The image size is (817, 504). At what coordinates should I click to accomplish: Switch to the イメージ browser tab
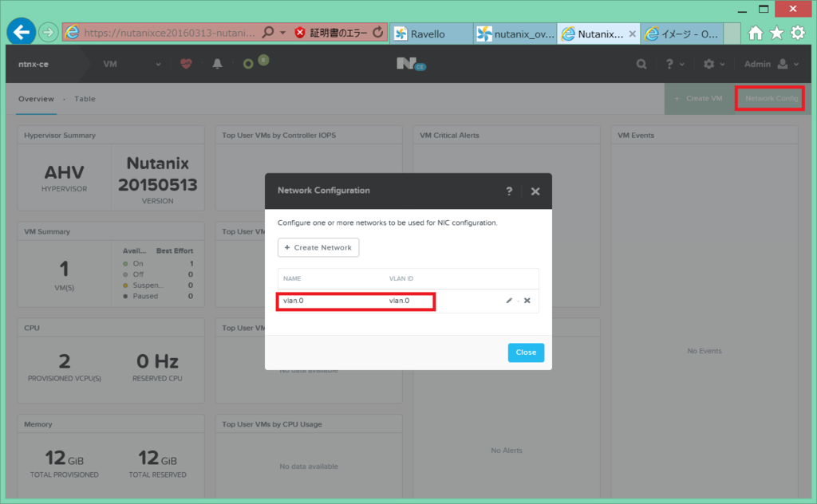pos(681,33)
